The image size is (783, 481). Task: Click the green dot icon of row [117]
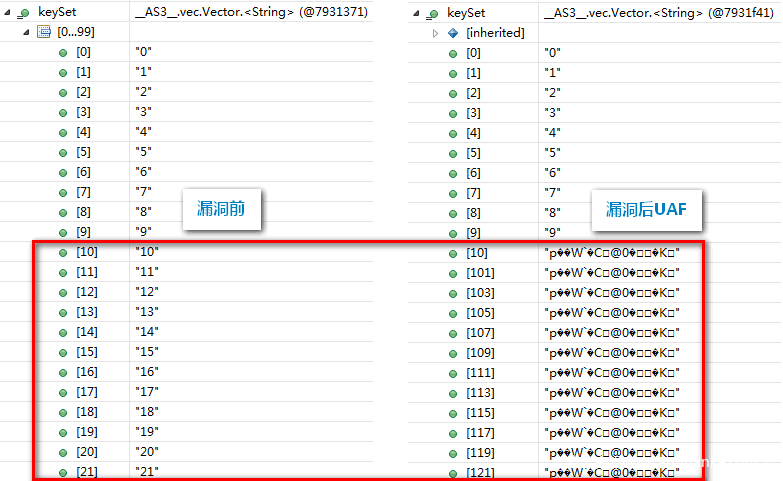tap(453, 434)
